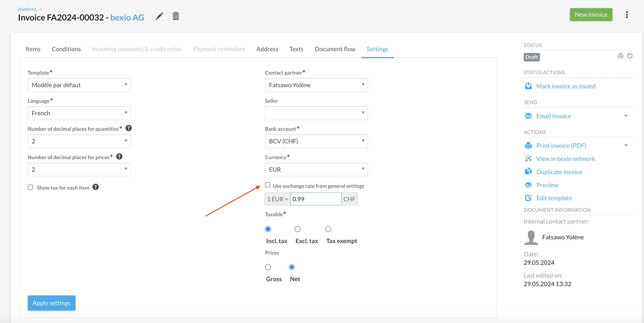Image resolution: width=644 pixels, height=323 pixels.
Task: Switch to the Items tab
Action: (x=33, y=49)
